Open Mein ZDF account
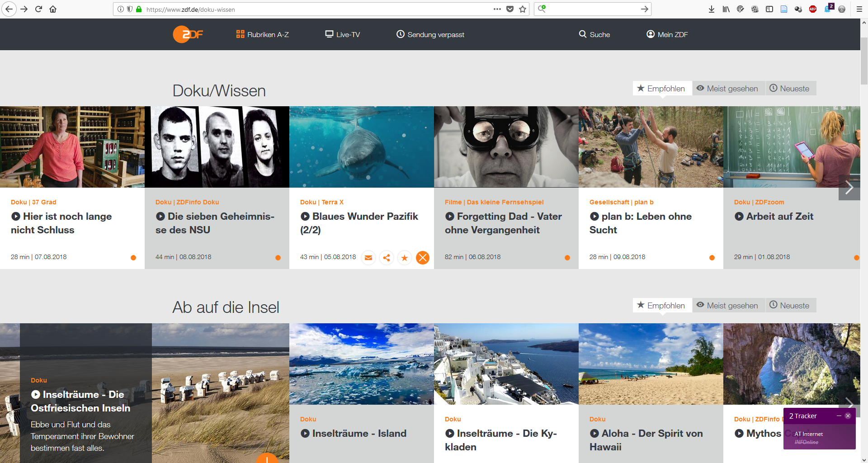This screenshot has width=868, height=463. (x=667, y=34)
